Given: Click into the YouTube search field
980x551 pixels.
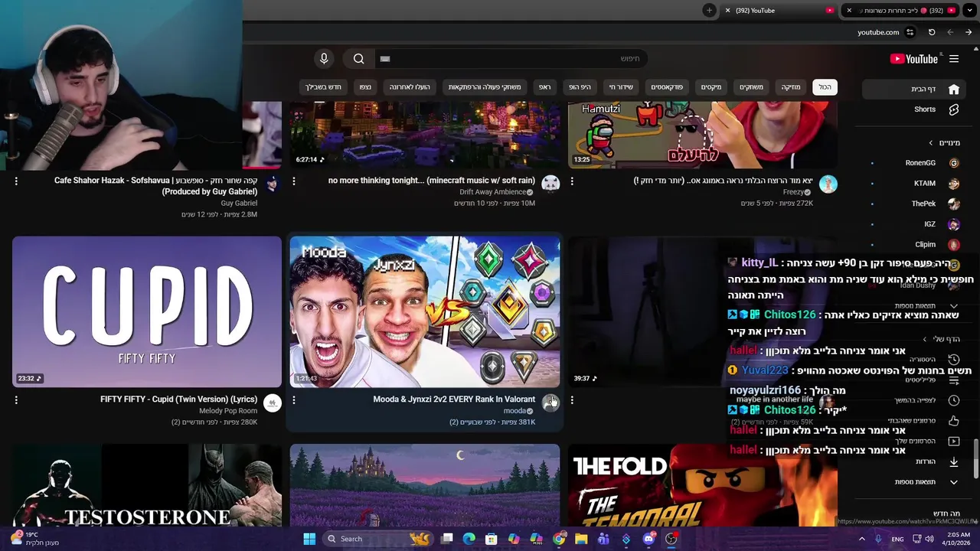Looking at the screenshot, I should (511, 59).
